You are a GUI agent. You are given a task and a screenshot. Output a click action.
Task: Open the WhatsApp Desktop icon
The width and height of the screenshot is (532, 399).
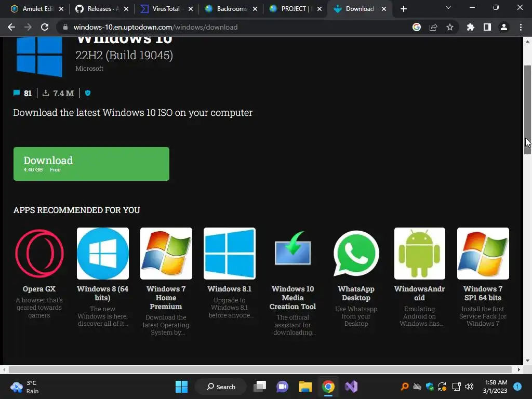(x=356, y=254)
